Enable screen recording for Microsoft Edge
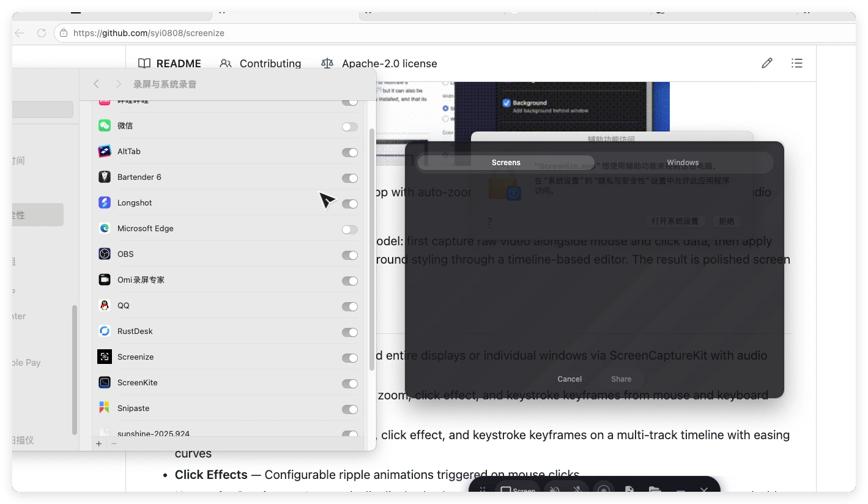Viewport: 868px width, 504px height. click(x=349, y=229)
